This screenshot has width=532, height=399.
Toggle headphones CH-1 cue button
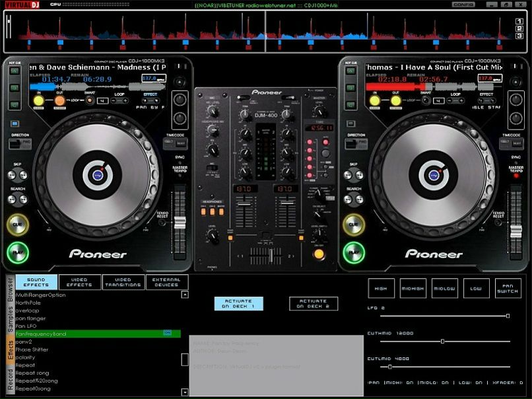coord(203,212)
